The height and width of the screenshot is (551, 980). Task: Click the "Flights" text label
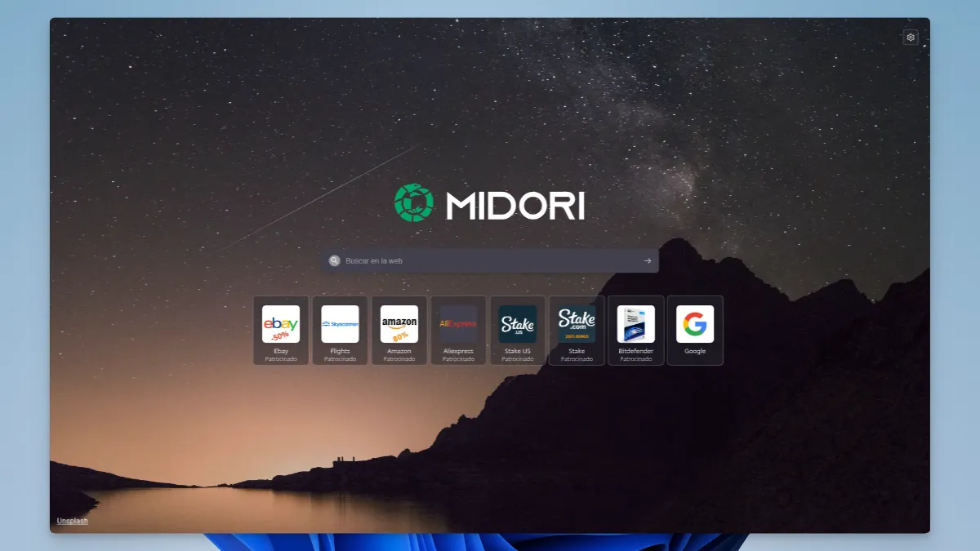pos(340,351)
